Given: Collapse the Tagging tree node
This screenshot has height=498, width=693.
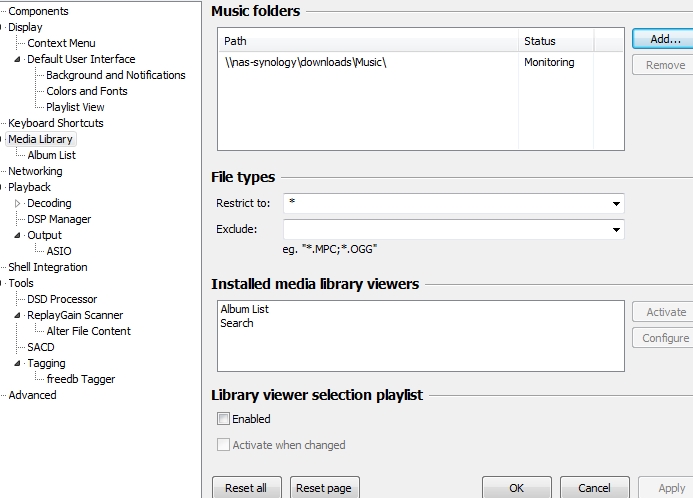Looking at the screenshot, I should (x=17, y=363).
